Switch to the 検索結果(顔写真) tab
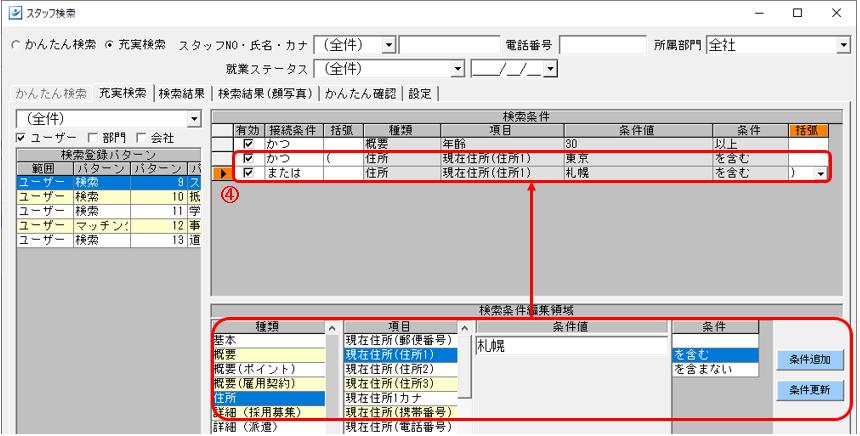 (265, 93)
